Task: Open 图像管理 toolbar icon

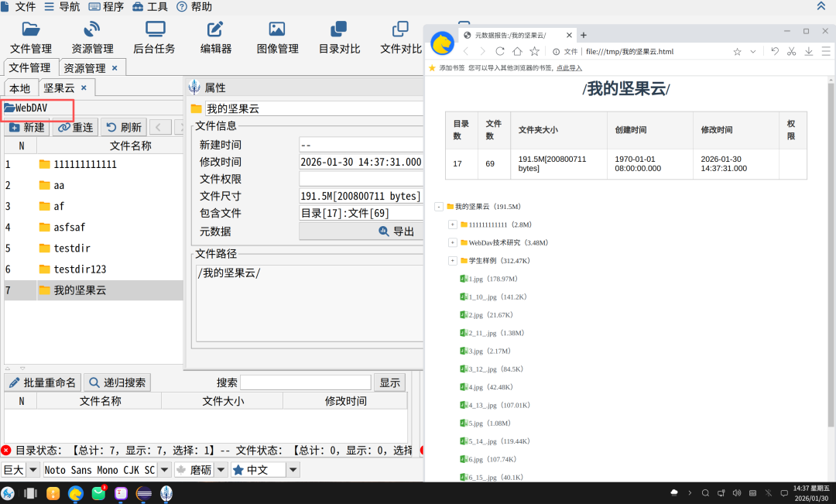Action: [x=277, y=39]
